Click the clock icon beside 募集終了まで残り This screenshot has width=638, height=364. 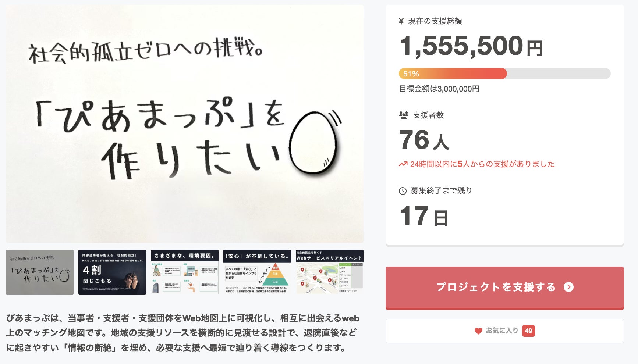tap(403, 191)
